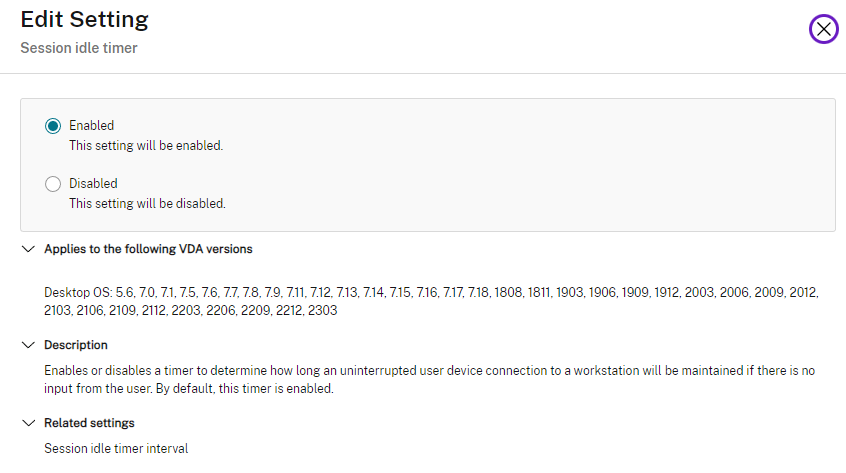Collapse VDA versions section using its chevron
The height and width of the screenshot is (473, 846).
27,249
